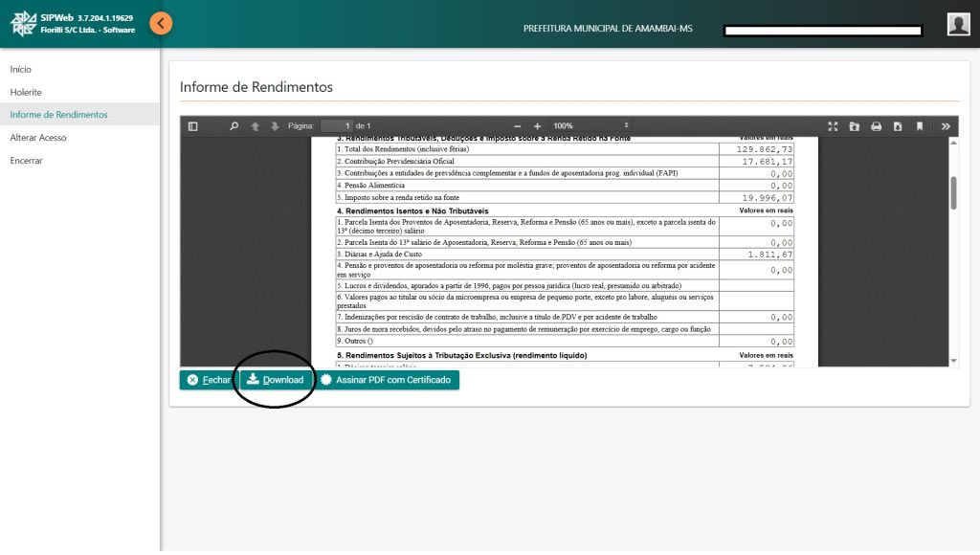The width and height of the screenshot is (980, 555).
Task: Click the PDF vertical scrollbar thumb
Action: point(953,191)
